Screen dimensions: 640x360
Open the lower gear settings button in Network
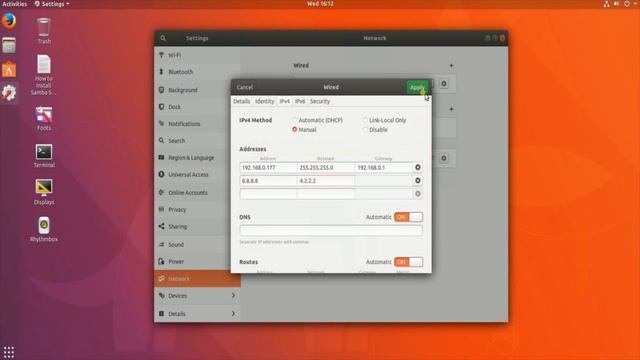coord(444,158)
